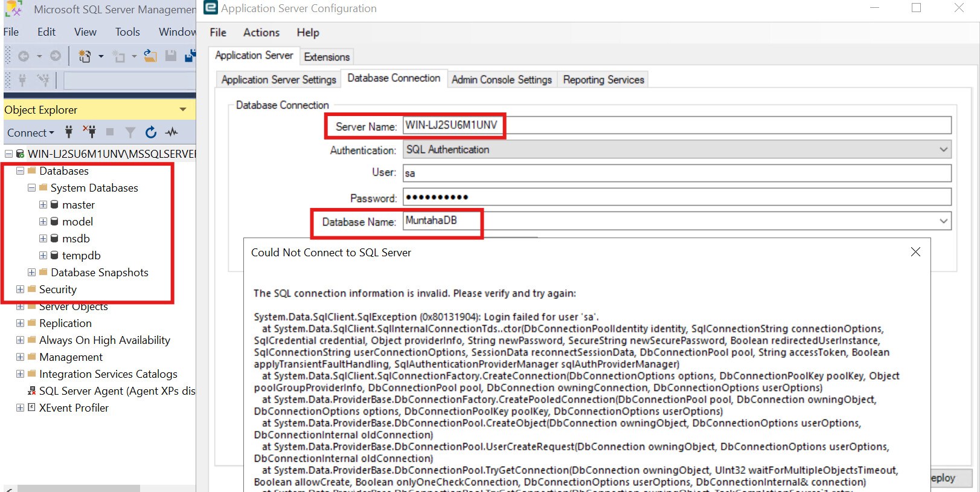Select Always On High Availability tree item
The width and height of the screenshot is (980, 492).
[x=104, y=340]
